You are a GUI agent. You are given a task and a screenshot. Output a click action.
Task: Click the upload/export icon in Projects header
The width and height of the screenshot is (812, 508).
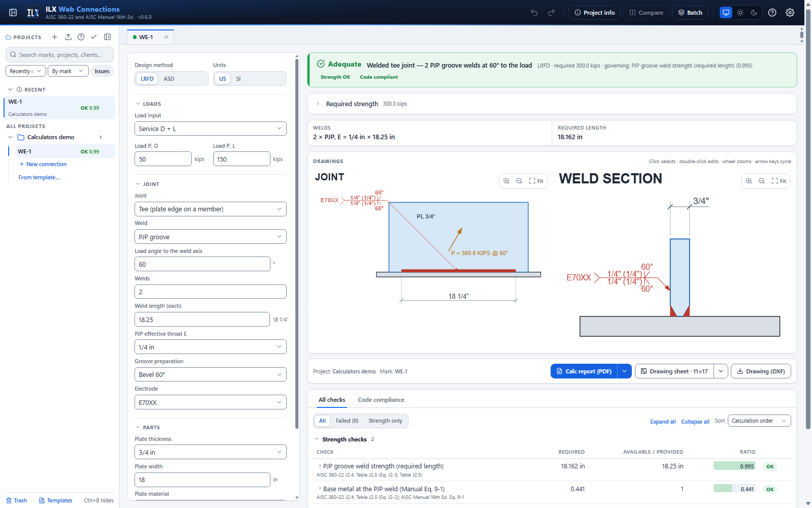[x=68, y=37]
